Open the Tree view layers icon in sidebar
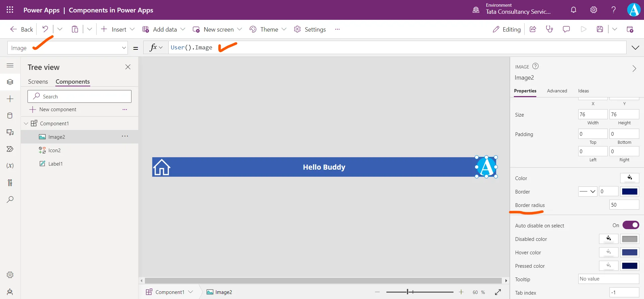This screenshot has width=644, height=299. tap(10, 82)
